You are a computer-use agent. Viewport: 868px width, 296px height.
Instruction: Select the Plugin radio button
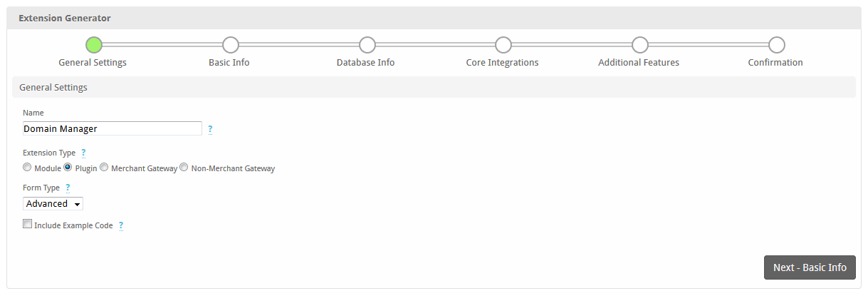(68, 168)
